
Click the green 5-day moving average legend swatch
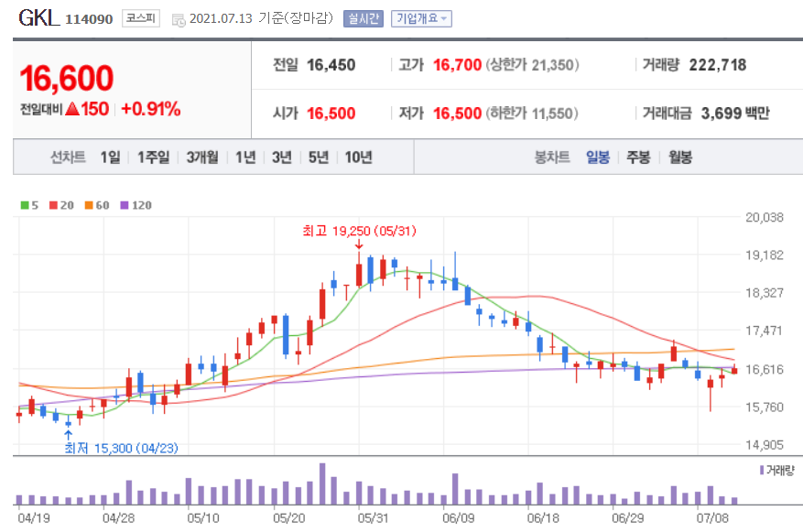point(25,205)
